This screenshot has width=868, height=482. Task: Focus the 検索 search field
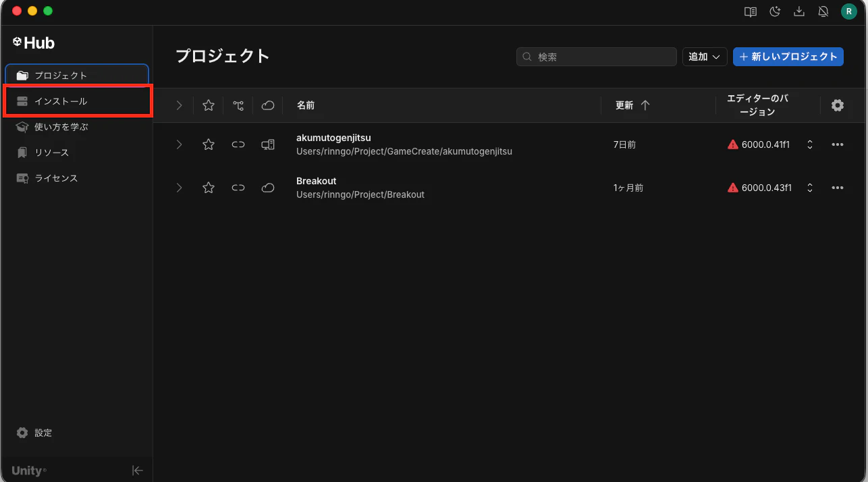tap(597, 57)
